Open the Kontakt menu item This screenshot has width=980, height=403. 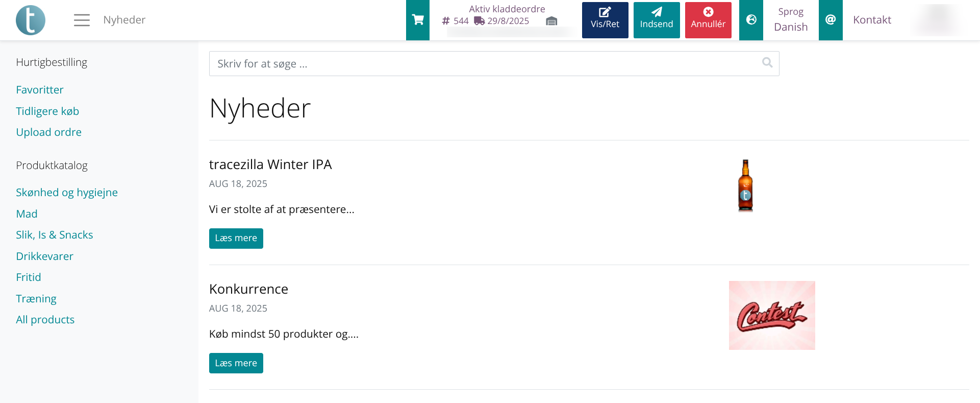(872, 20)
